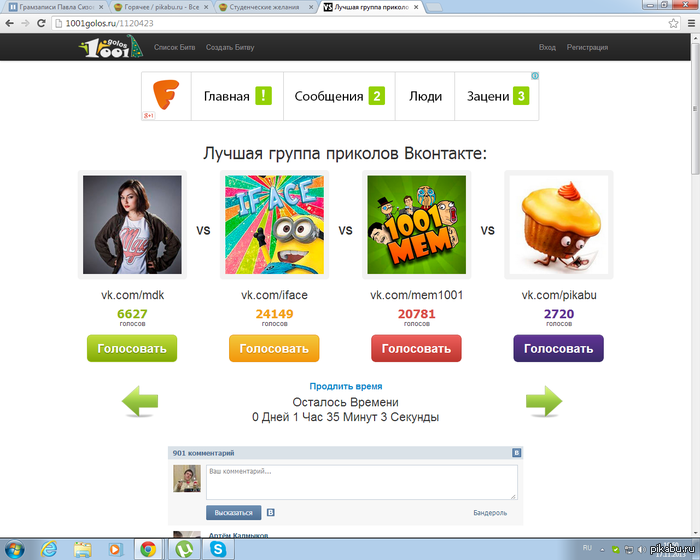Screen dimensions: 700x560
Task: Click the VK logo in comments header
Action: (517, 453)
